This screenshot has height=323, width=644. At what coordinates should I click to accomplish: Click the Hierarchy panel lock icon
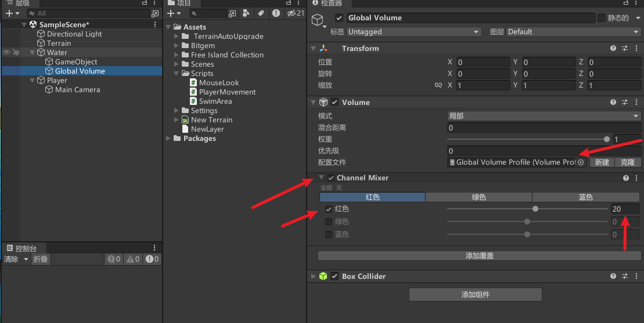145,3
